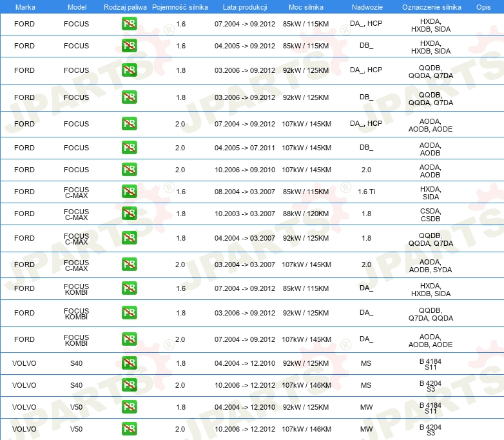Click B 4184 S11 code in Volvo S40 row

click(x=431, y=364)
